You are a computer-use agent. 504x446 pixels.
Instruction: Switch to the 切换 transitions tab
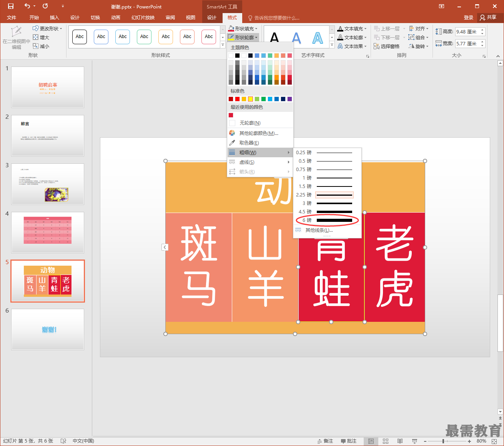tap(95, 18)
